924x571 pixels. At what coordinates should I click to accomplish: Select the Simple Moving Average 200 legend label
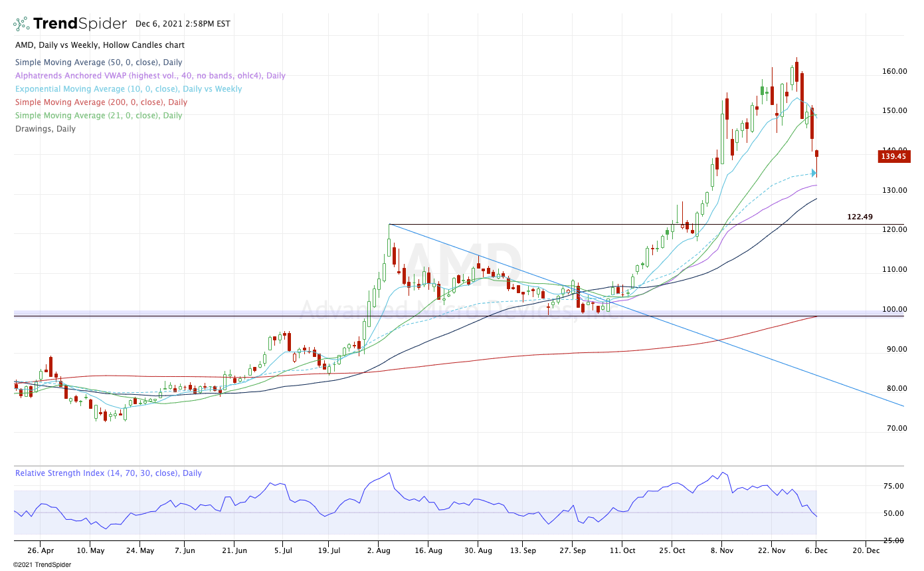pos(101,102)
